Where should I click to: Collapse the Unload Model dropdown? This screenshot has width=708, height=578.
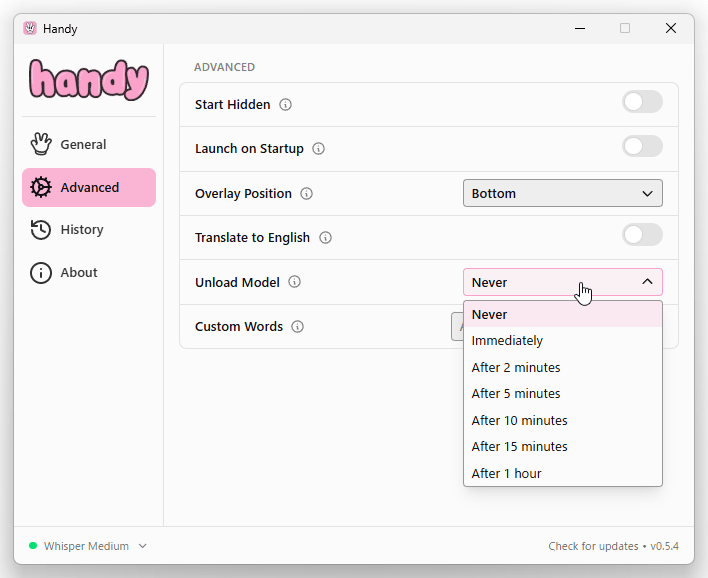(562, 282)
